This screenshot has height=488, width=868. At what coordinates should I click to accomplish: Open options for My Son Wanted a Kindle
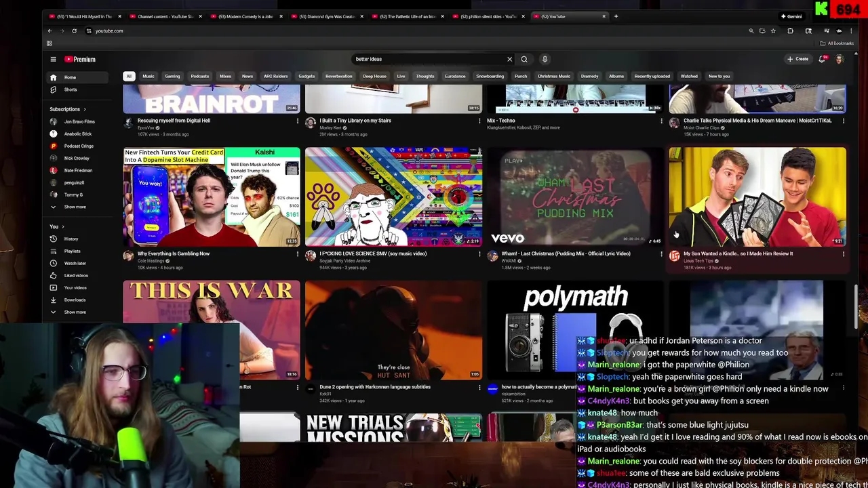[x=844, y=254]
